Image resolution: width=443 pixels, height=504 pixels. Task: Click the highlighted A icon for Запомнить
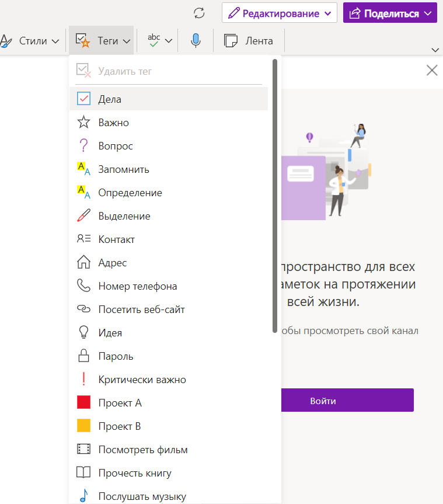coord(83,169)
